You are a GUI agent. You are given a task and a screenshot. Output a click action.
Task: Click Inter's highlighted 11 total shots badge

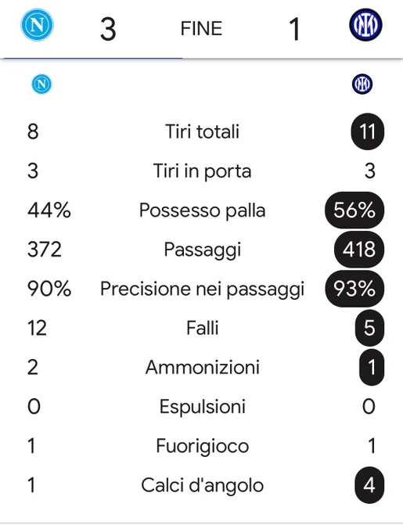[368, 131]
